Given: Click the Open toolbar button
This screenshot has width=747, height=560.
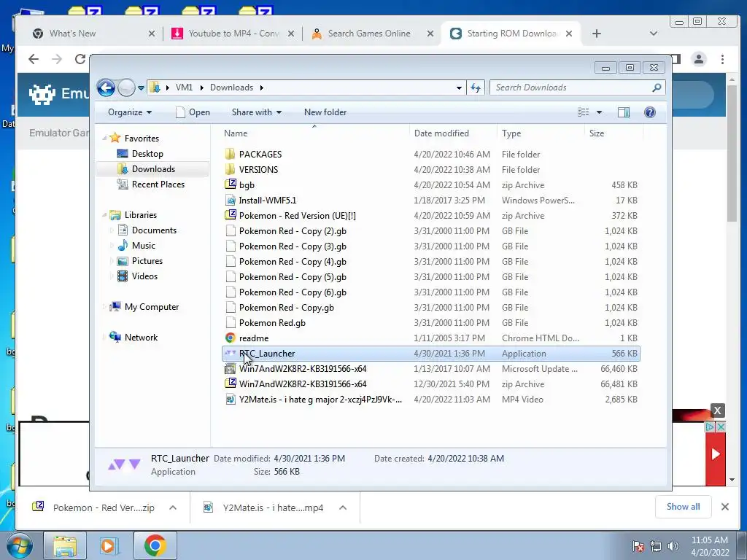Looking at the screenshot, I should [193, 112].
